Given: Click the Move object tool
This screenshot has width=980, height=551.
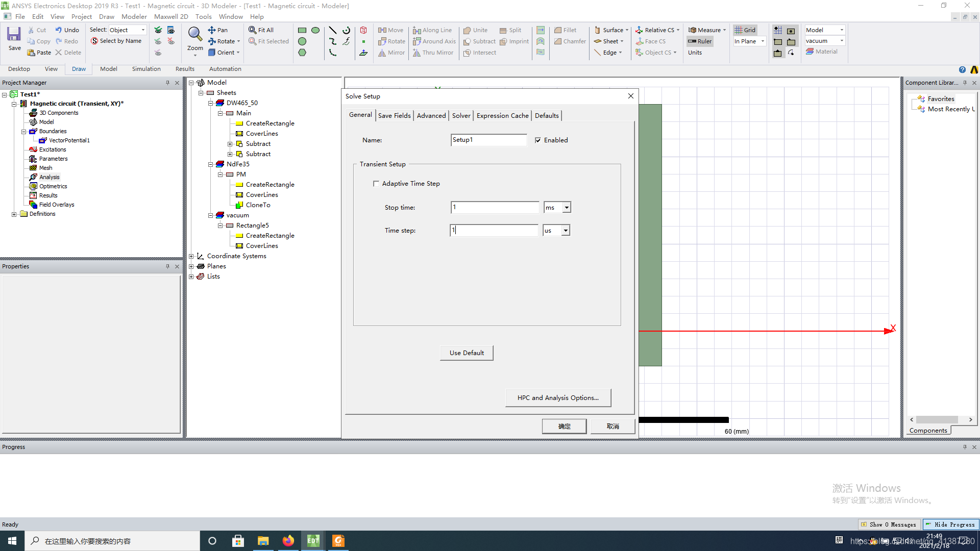Looking at the screenshot, I should [391, 30].
